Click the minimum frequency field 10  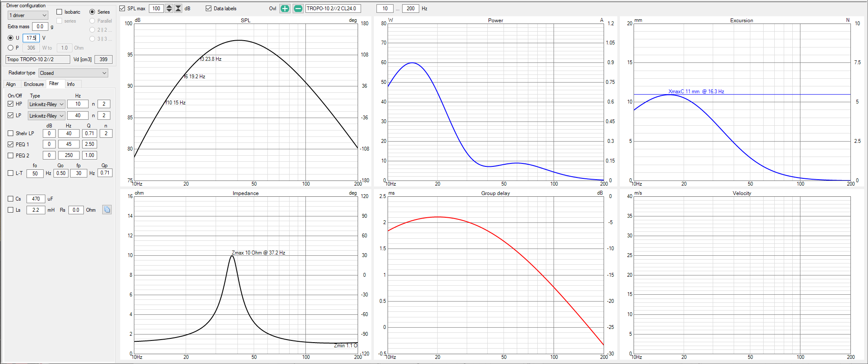[x=385, y=9]
